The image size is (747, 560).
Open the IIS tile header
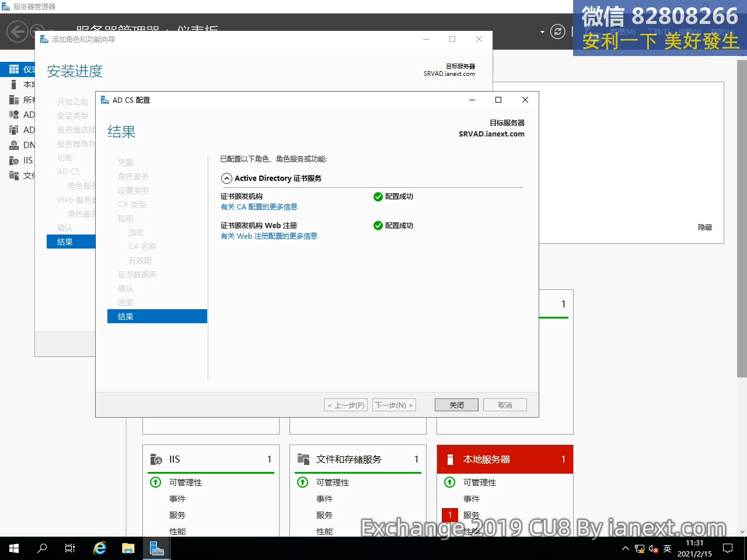coord(211,459)
